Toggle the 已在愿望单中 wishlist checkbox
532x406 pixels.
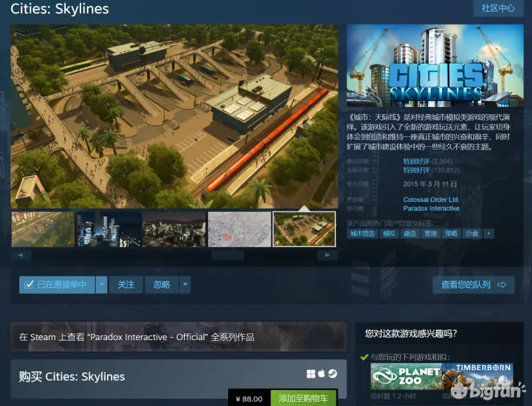coord(29,284)
